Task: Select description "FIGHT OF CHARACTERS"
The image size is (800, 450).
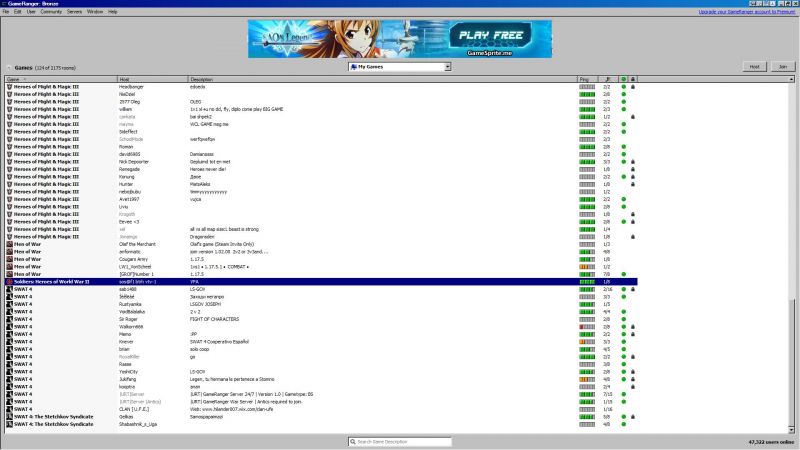Action: [214, 319]
